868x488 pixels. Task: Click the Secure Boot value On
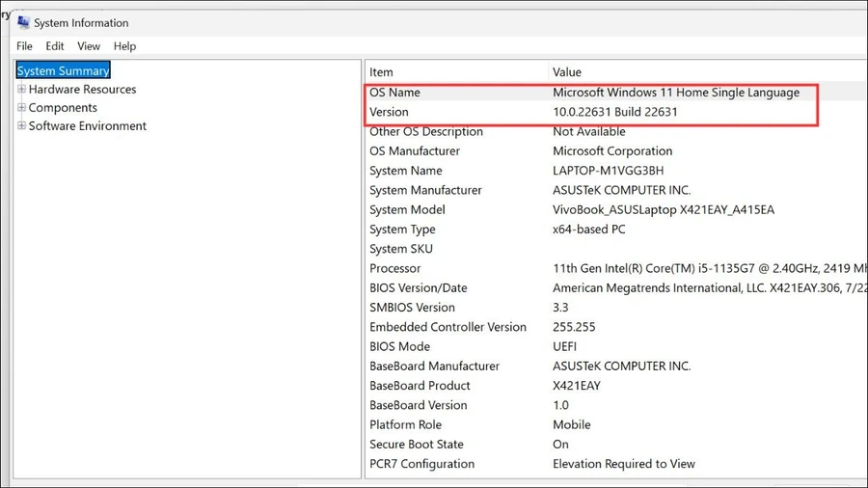pyautogui.click(x=560, y=445)
